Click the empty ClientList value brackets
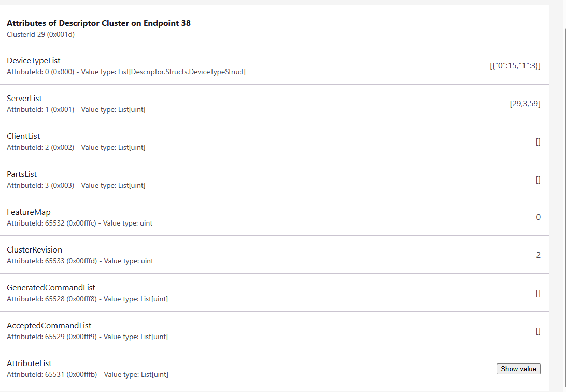This screenshot has width=566, height=392. [x=538, y=142]
